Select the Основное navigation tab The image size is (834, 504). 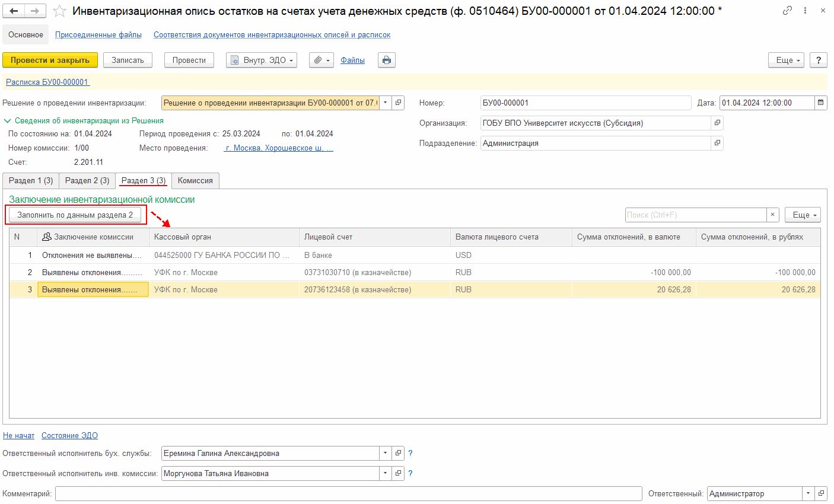coord(26,34)
